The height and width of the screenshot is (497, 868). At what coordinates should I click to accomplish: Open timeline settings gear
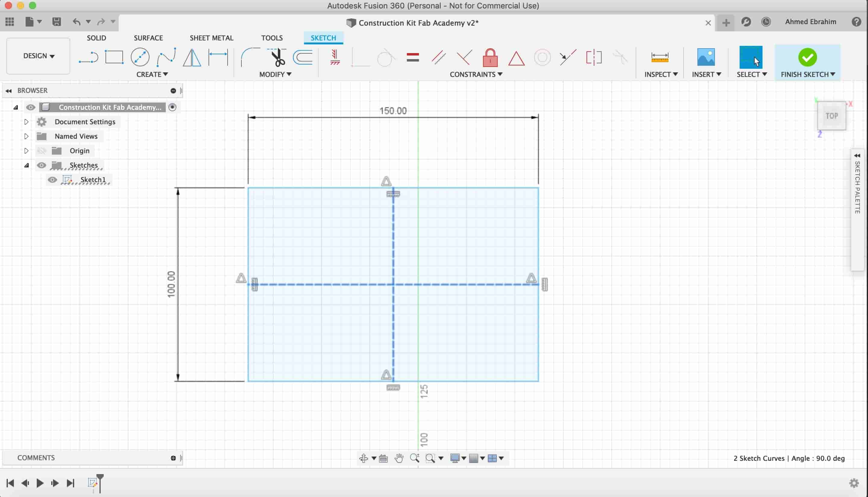pyautogui.click(x=854, y=483)
